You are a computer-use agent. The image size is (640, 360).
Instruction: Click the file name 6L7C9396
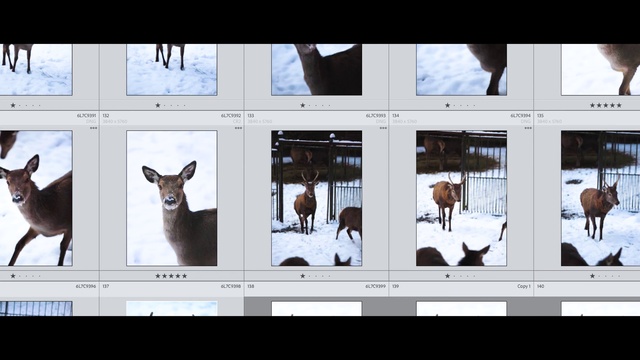click(86, 287)
